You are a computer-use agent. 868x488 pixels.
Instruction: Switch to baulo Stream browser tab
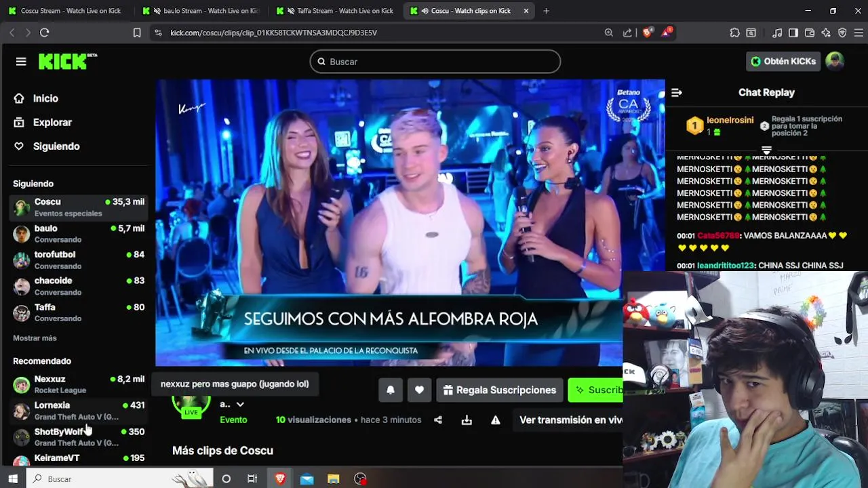tap(202, 11)
